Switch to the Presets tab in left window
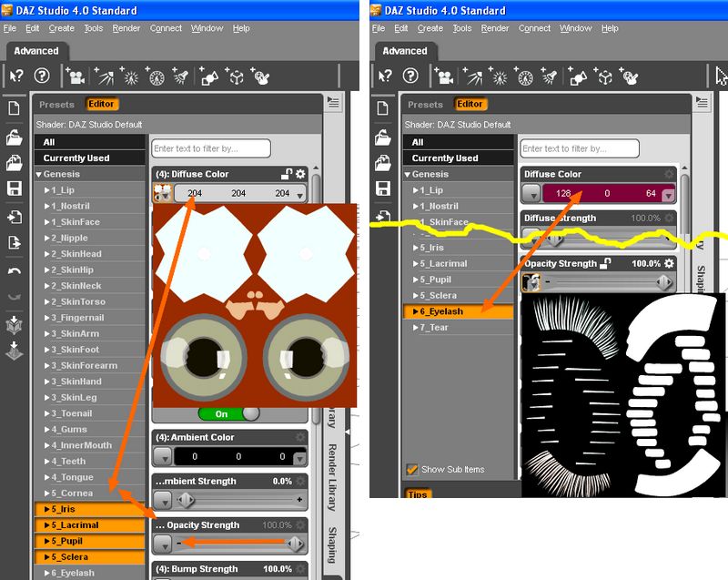This screenshot has height=580, width=728. point(56,105)
